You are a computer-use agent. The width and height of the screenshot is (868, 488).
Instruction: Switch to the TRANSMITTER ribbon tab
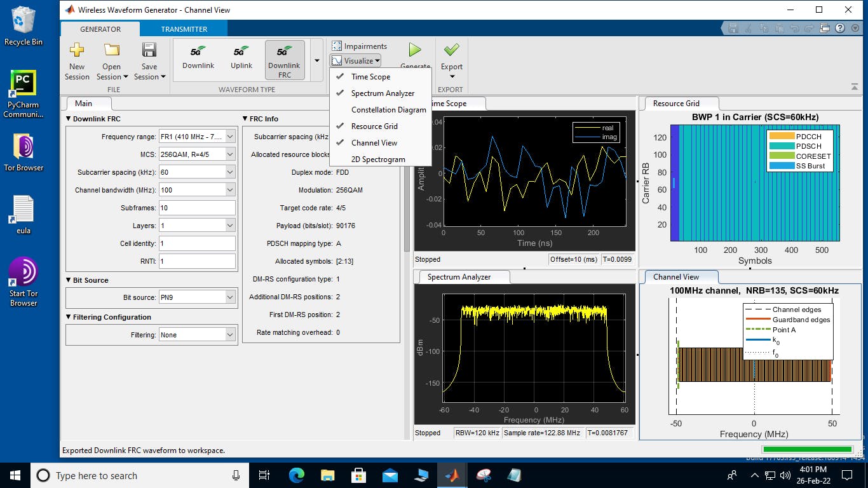click(x=184, y=29)
